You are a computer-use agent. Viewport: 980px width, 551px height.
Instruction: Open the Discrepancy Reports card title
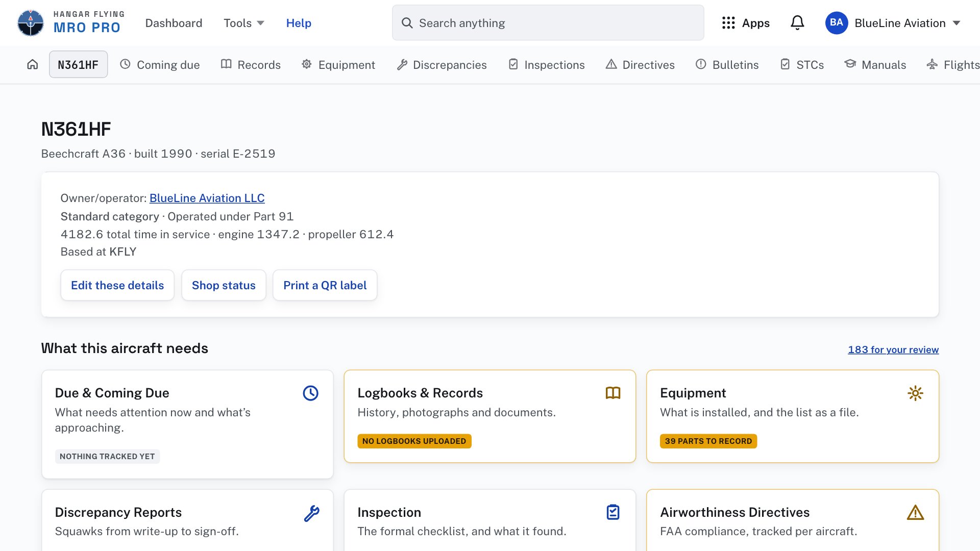click(118, 512)
